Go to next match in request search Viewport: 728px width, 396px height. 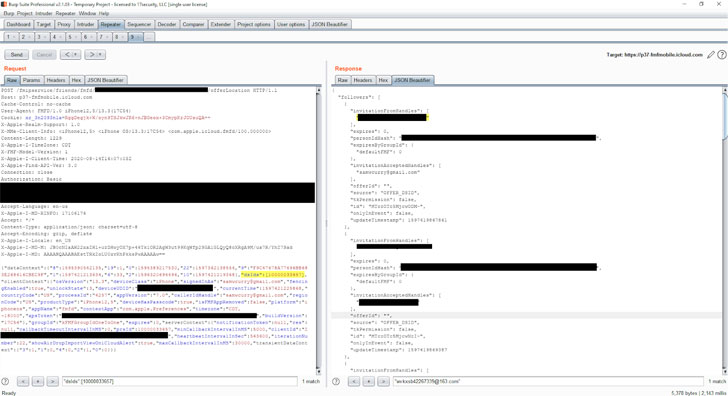coord(53,381)
